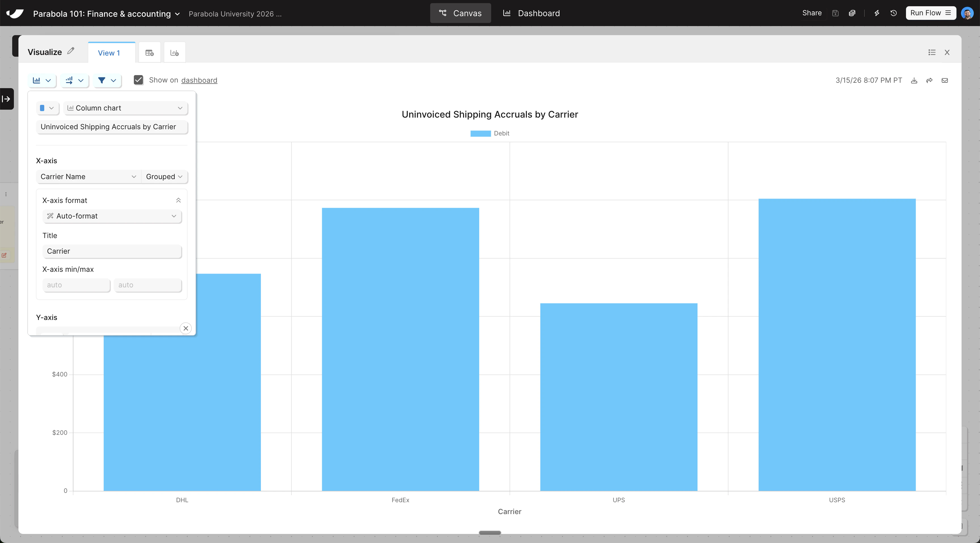Image resolution: width=980 pixels, height=543 pixels.
Task: Open the series color swatch picker
Action: (x=47, y=108)
